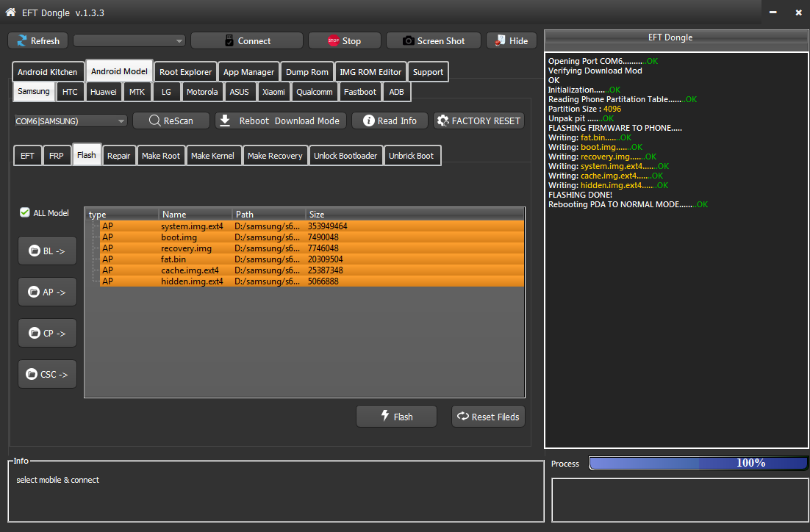Viewport: 810px width, 532px height.
Task: Expand the COM6|SAMSUNG port dropdown
Action: pos(71,121)
